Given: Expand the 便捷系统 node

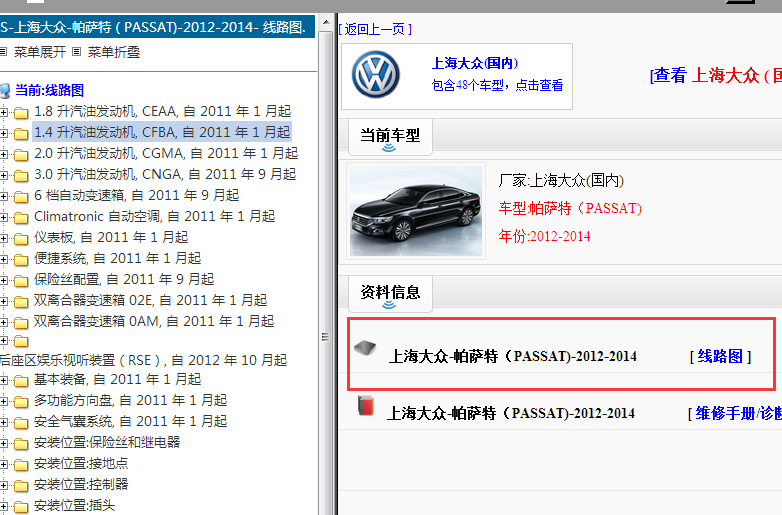Looking at the screenshot, I should pyautogui.click(x=3, y=259).
